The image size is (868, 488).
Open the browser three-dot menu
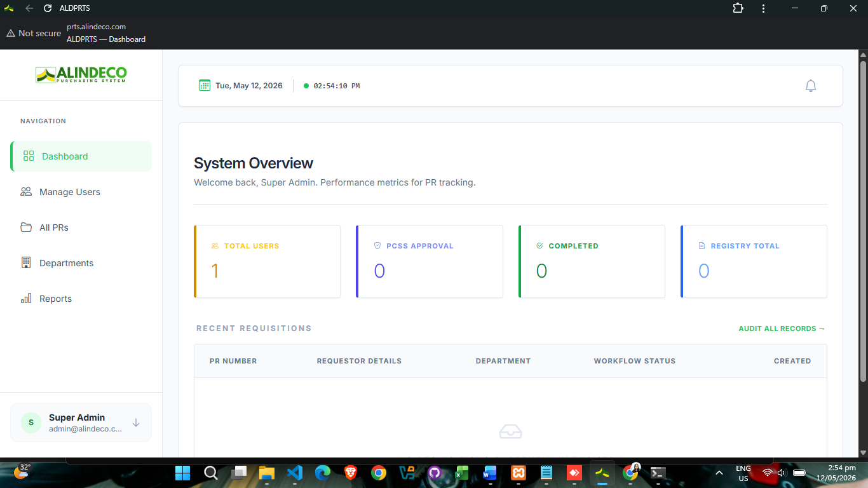pos(763,8)
